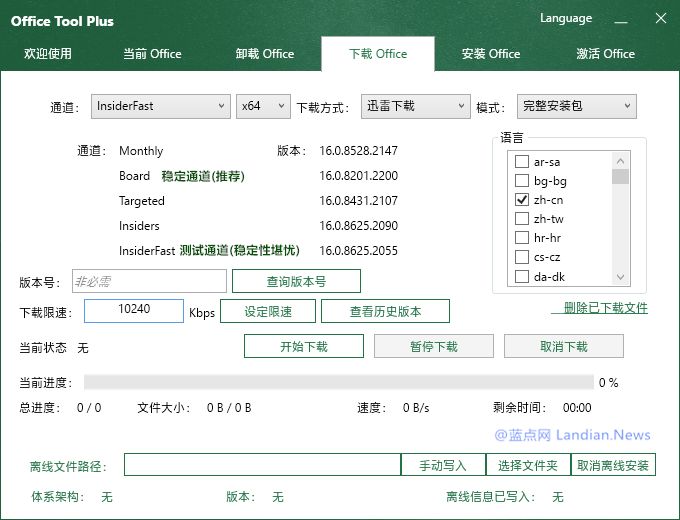Click the Board channel label
680x520 pixels.
tap(134, 176)
